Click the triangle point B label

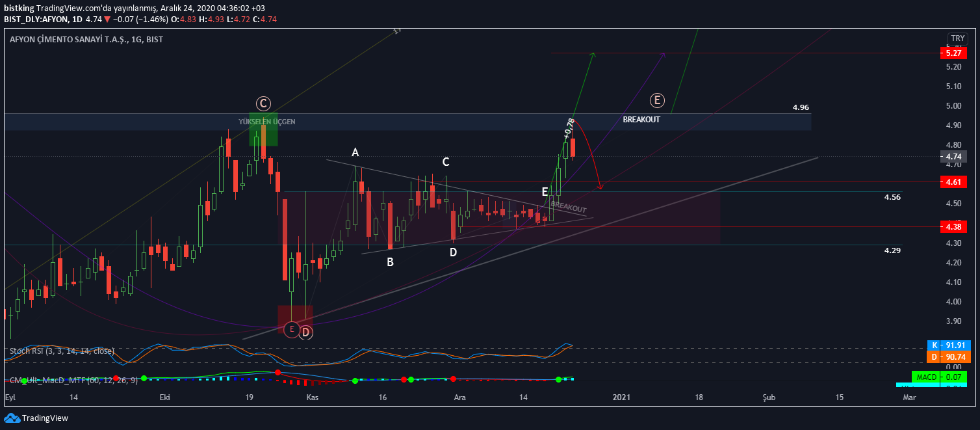coord(390,263)
